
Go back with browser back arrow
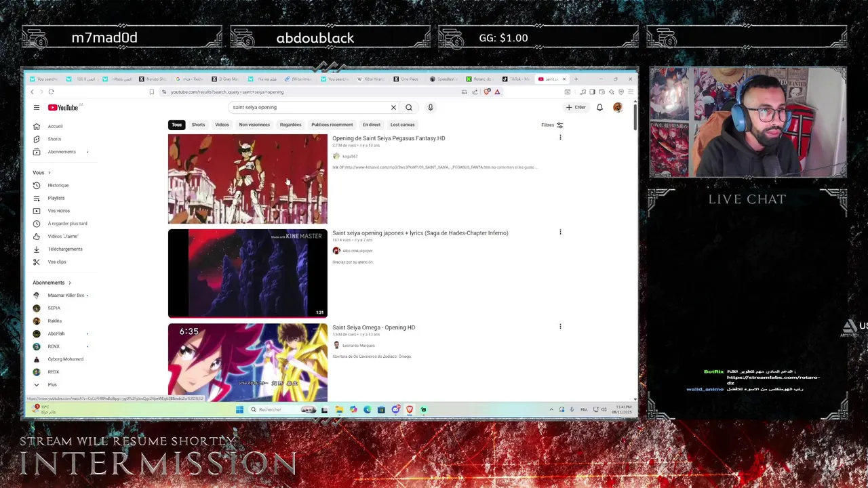coord(32,92)
